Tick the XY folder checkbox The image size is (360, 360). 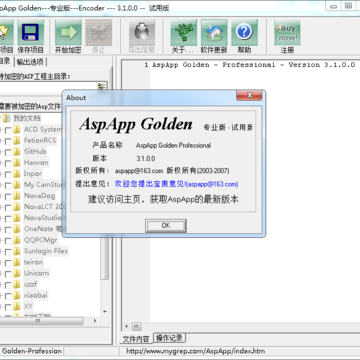8,307
